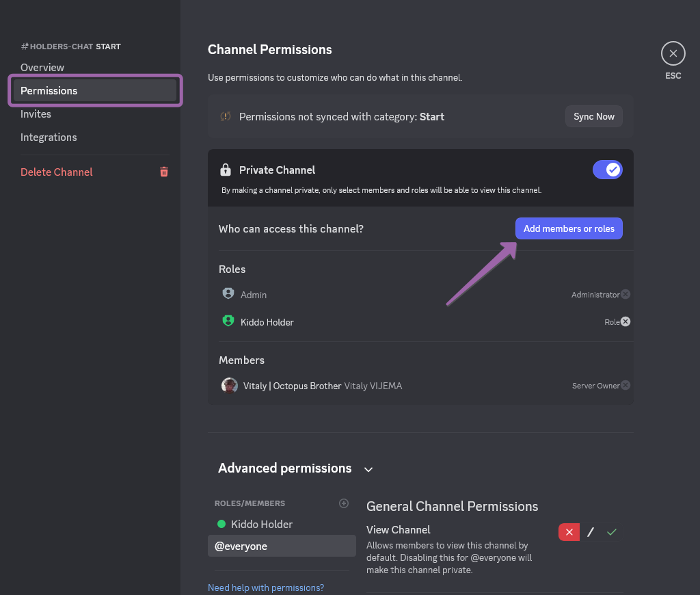Switch to the Invites tab
Screen dimensions: 700x595
coord(36,114)
